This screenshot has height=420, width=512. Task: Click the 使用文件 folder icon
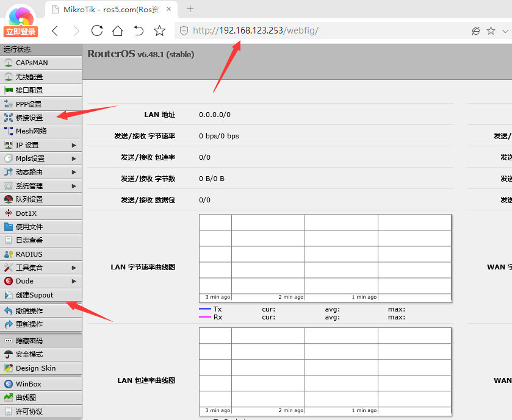(x=9, y=227)
